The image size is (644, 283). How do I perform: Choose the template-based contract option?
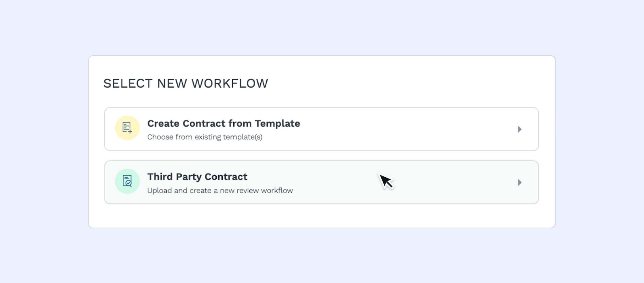(321, 129)
